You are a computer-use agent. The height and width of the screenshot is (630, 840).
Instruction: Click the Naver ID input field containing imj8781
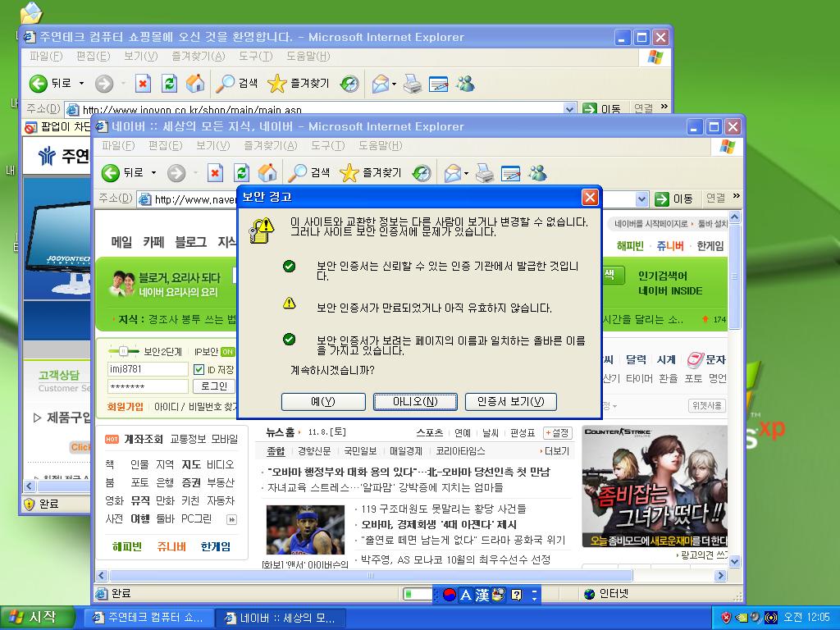148,369
